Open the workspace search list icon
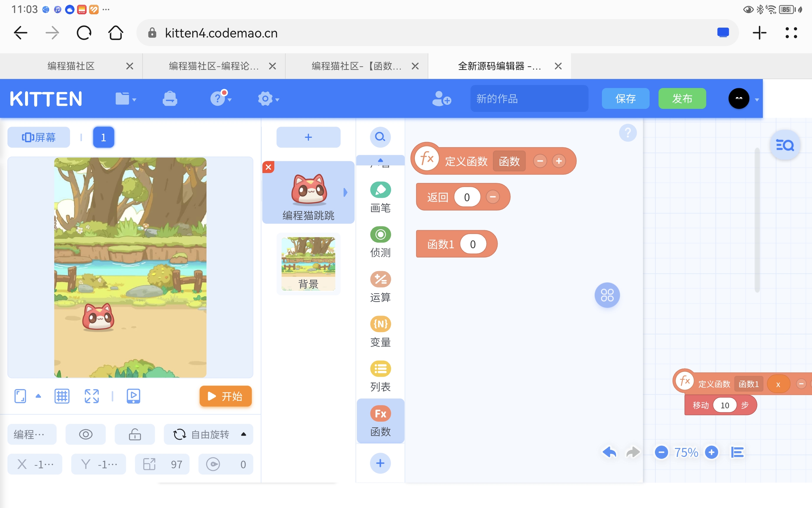This screenshot has width=812, height=508. tap(785, 145)
